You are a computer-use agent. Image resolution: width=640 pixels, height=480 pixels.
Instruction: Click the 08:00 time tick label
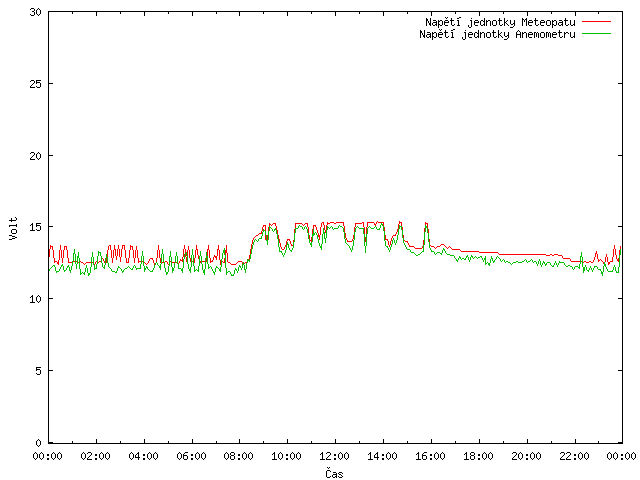point(239,456)
